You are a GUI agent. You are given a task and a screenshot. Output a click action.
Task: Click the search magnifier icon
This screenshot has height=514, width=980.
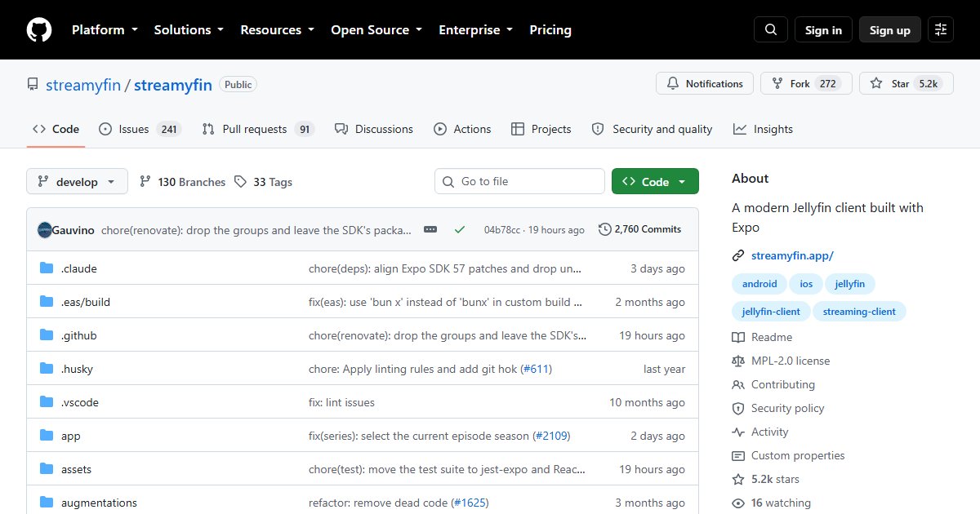point(771,30)
